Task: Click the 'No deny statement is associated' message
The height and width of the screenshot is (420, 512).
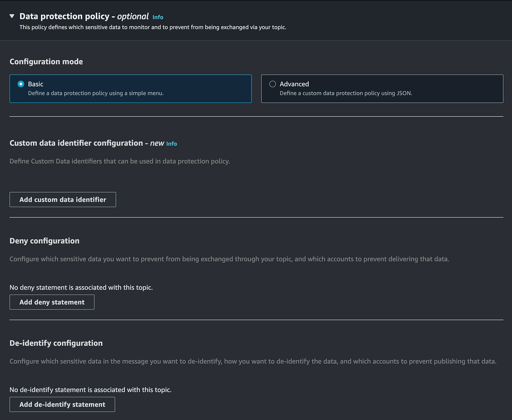Action: click(81, 288)
